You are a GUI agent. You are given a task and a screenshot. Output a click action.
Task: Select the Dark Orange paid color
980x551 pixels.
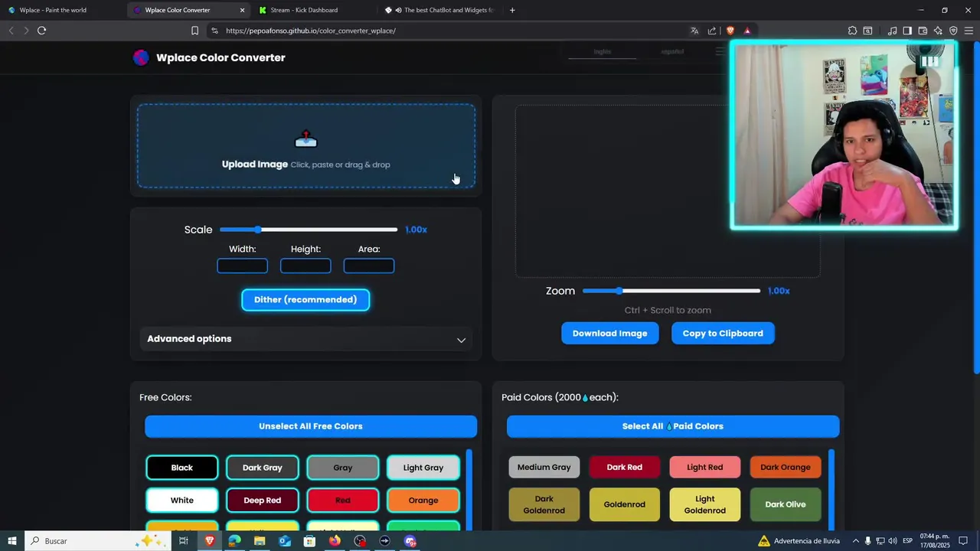[786, 468]
